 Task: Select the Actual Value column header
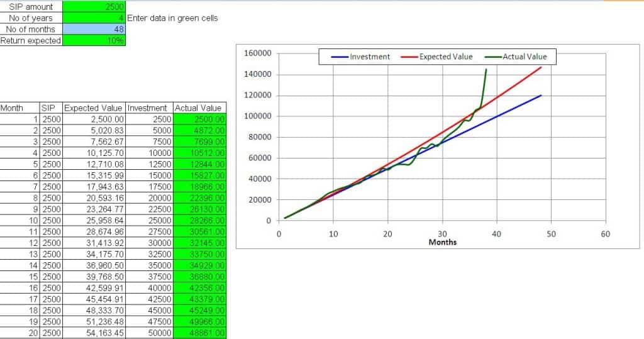pyautogui.click(x=199, y=108)
